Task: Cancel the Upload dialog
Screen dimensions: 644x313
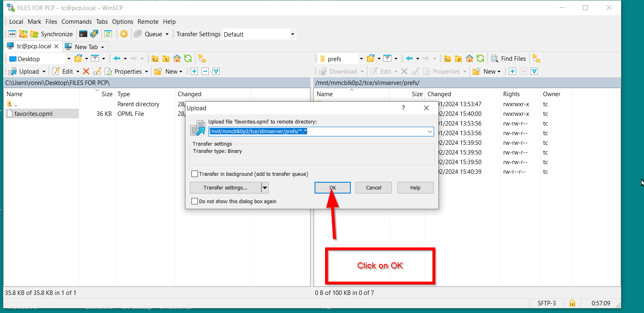Action: [373, 188]
